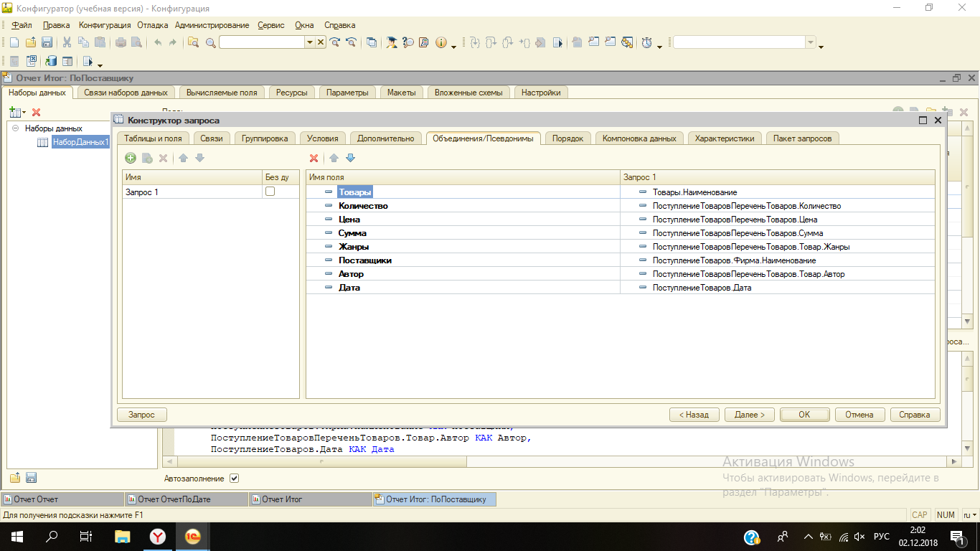Move the selected field down with blue arrow
The width and height of the screenshot is (980, 551).
tap(350, 158)
